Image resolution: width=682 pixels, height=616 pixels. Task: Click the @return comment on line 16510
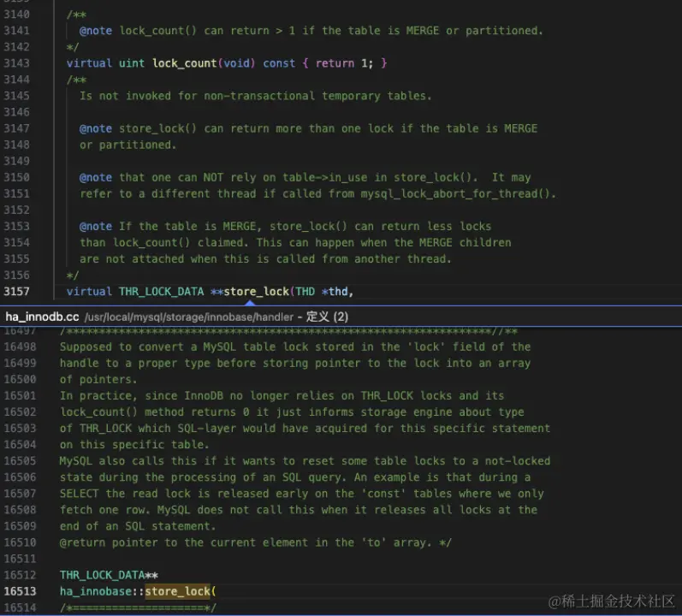[x=256, y=542]
